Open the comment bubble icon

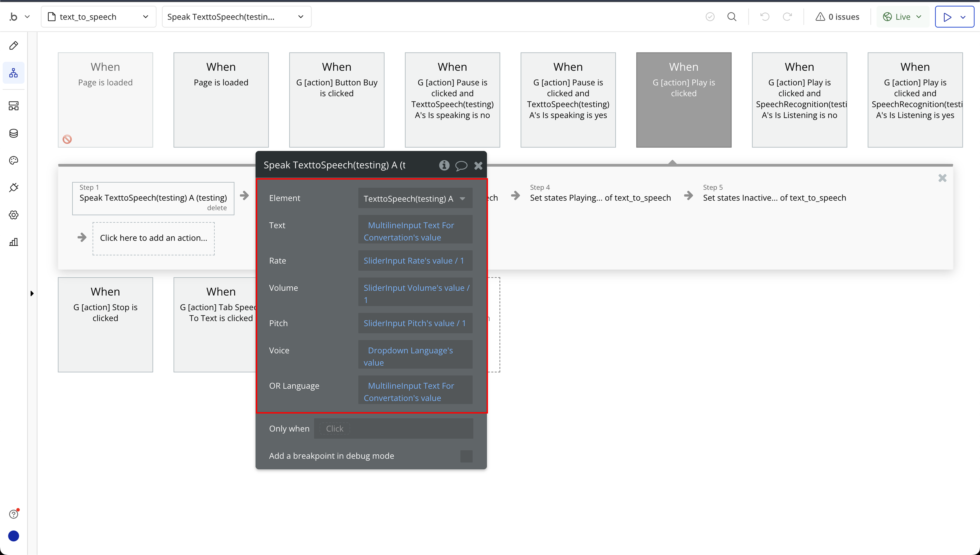click(461, 166)
